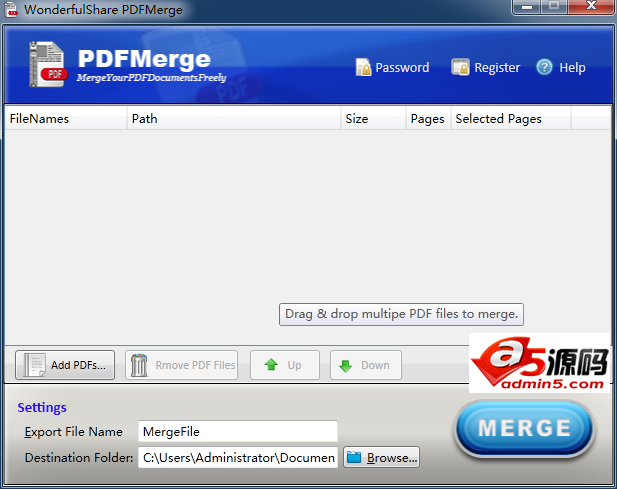Viewport: 617px width, 489px height.
Task: Click the Down button label
Action: tap(375, 365)
